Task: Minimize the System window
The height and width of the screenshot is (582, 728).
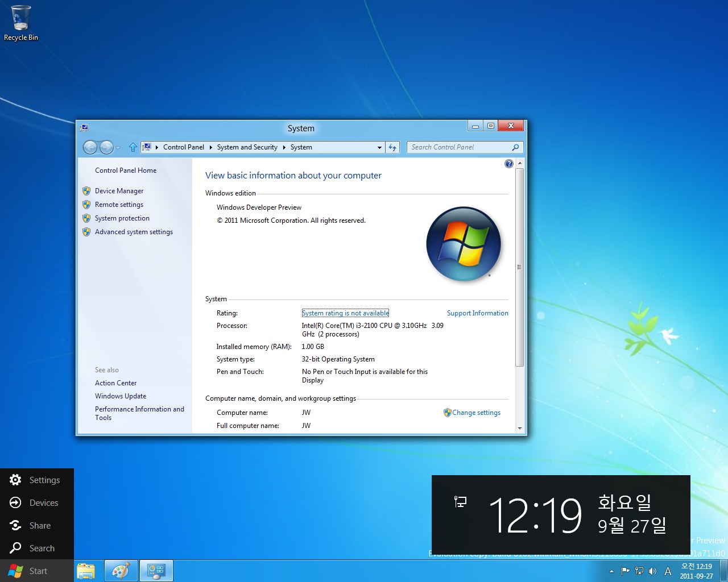Action: click(x=475, y=126)
